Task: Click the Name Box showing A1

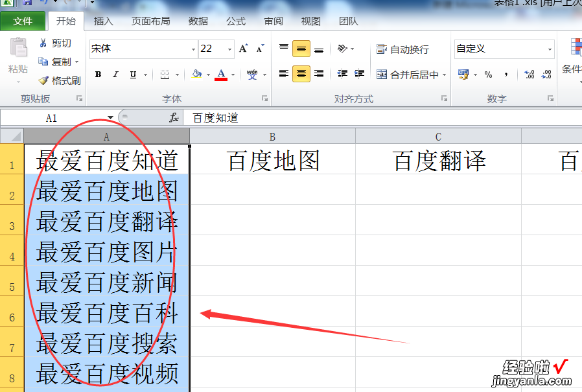Action: (x=52, y=118)
